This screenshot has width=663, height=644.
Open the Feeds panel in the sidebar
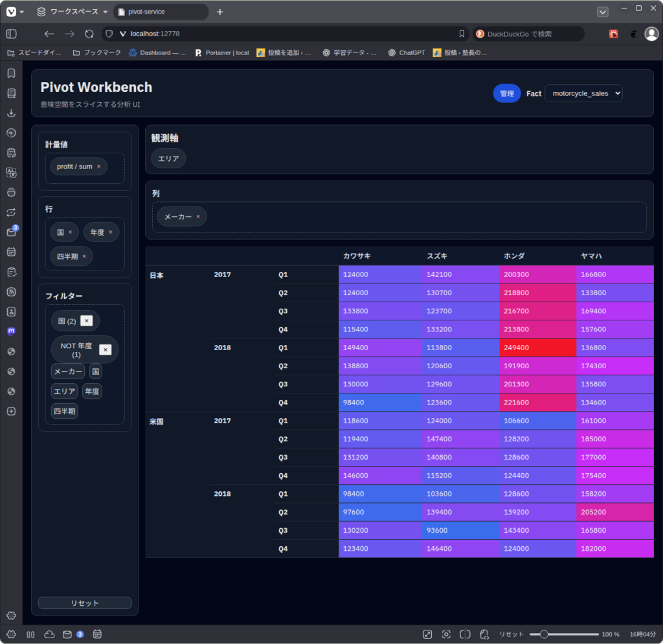[x=11, y=292]
